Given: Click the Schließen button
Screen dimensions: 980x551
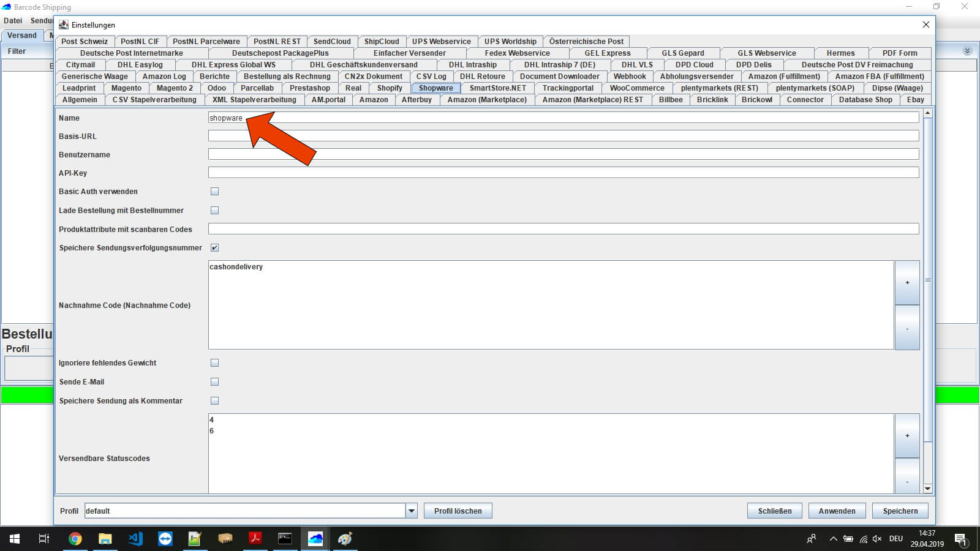Looking at the screenshot, I should click(775, 511).
